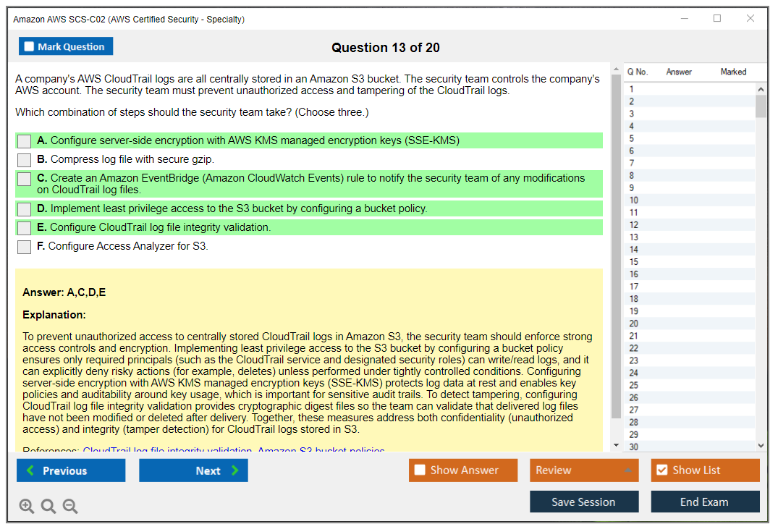This screenshot has width=778, height=532.
Task: Click the End Exam button
Action: 704,502
